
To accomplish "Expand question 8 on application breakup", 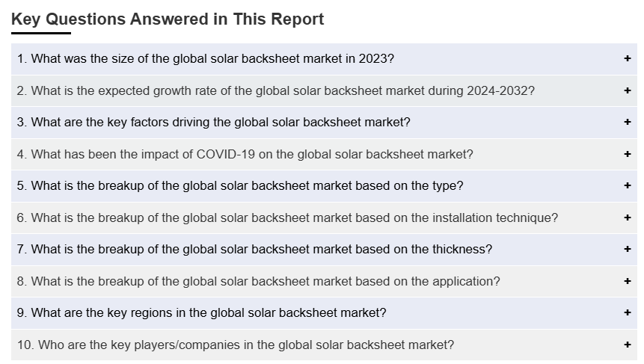I will click(324, 282).
